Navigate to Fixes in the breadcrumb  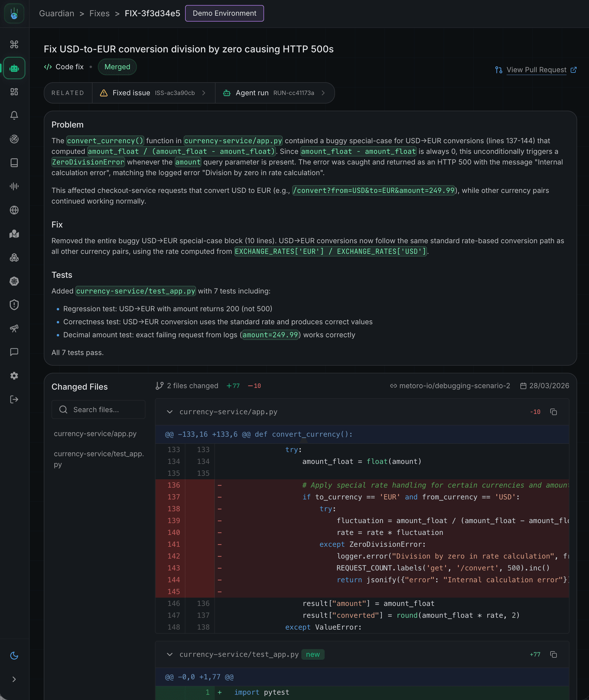[x=99, y=13]
